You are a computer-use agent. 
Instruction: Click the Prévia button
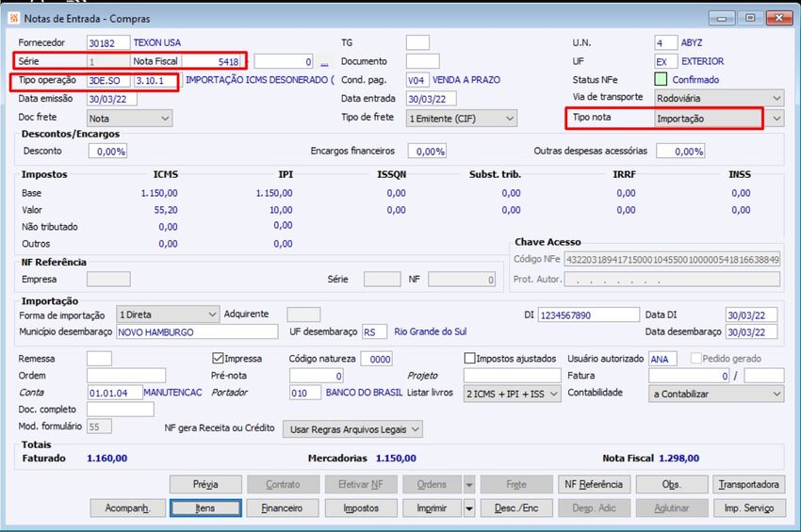pyautogui.click(x=205, y=485)
